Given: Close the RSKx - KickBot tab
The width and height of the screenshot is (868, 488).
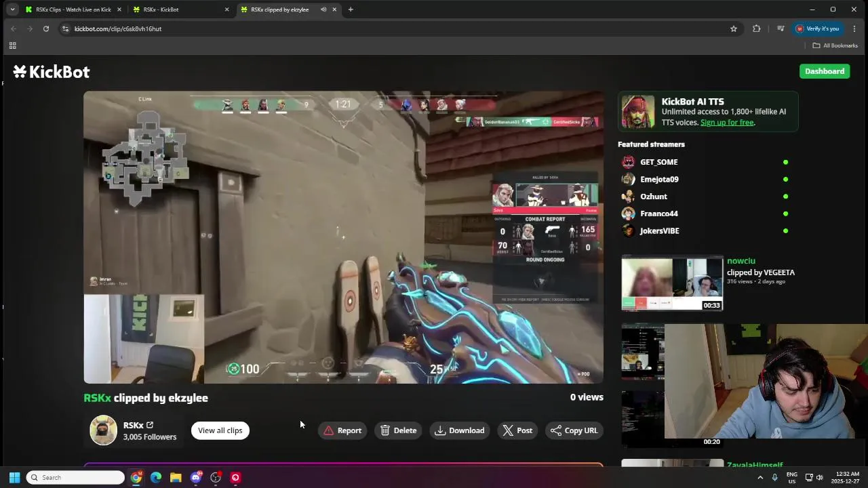Looking at the screenshot, I should coord(226,9).
